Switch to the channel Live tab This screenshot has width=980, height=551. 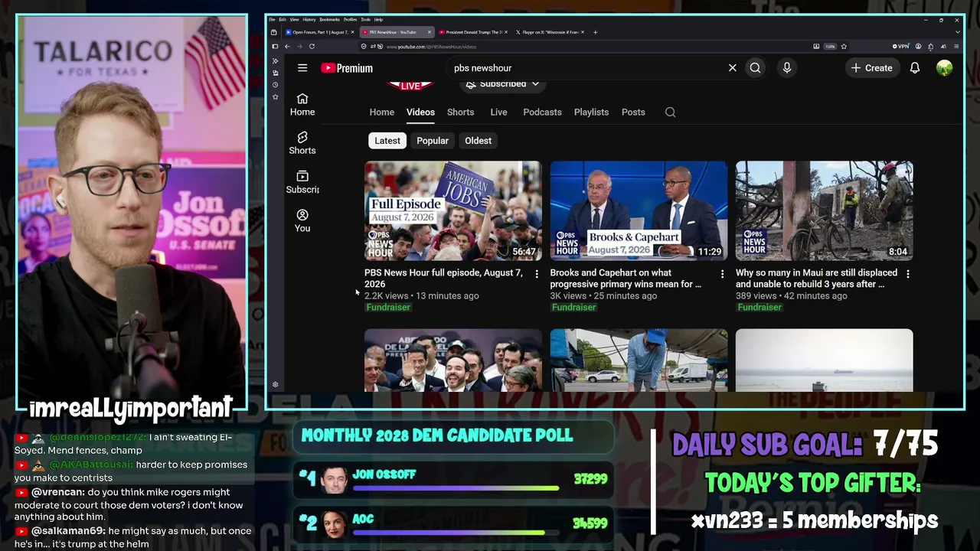point(498,112)
